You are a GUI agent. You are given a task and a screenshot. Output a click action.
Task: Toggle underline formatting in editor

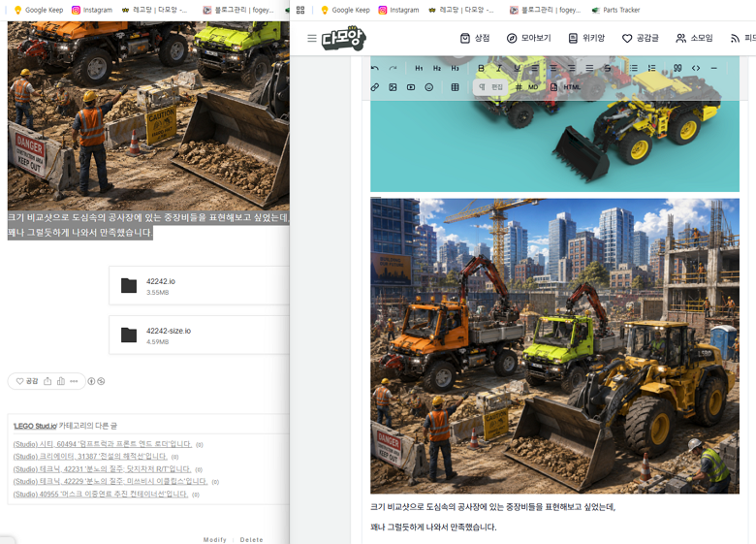pos(517,68)
